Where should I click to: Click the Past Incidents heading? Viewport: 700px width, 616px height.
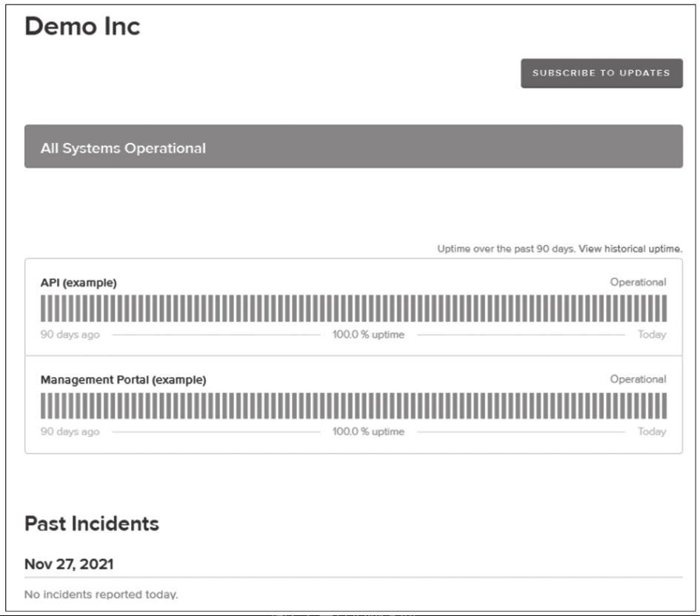point(92,523)
